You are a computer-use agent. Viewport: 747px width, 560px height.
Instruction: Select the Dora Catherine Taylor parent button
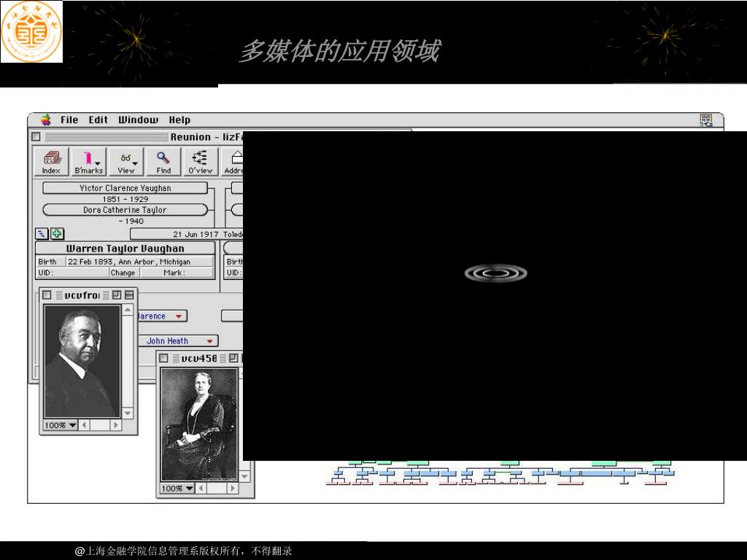[125, 210]
